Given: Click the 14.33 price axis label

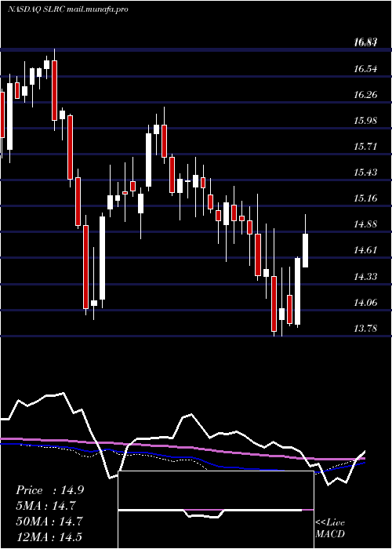Looking at the screenshot, I should (x=365, y=276).
